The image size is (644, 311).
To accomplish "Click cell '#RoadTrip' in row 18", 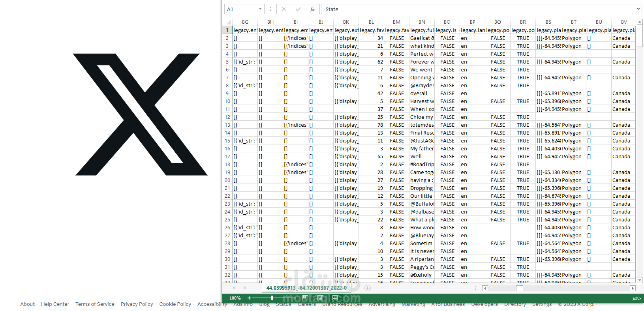I will [x=422, y=164].
